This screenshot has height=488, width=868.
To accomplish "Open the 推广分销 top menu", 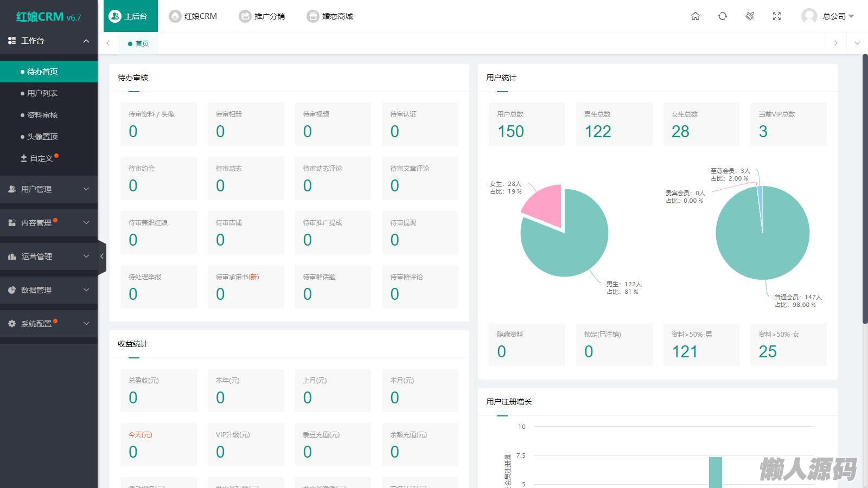I will click(262, 16).
